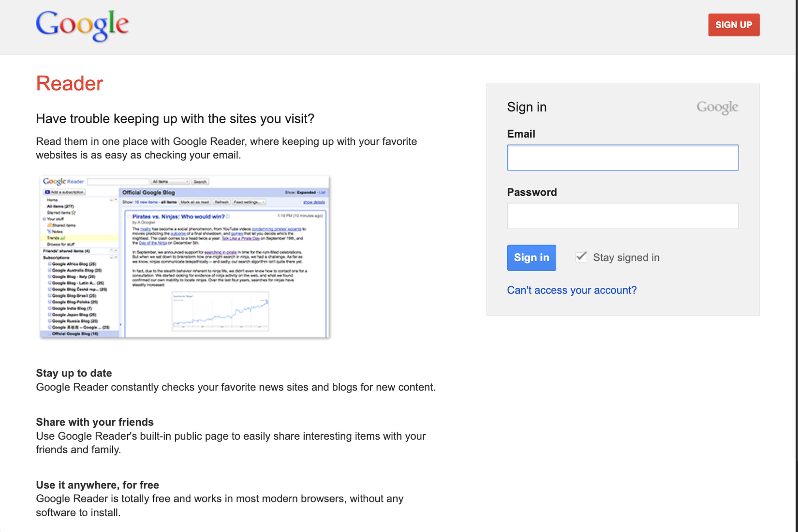Star the Pirates vs. Ninjas article
The image size is (798, 532).
(x=128, y=216)
